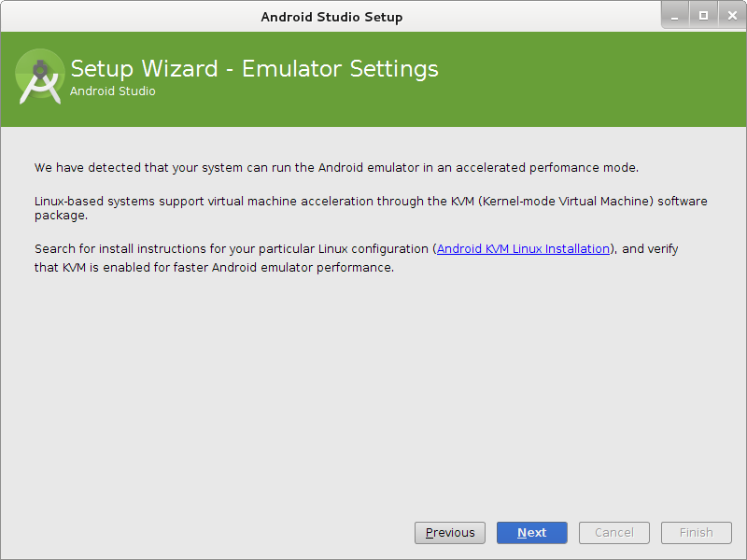Maximize the Android Studio Setup window
The width and height of the screenshot is (747, 560).
tap(703, 15)
